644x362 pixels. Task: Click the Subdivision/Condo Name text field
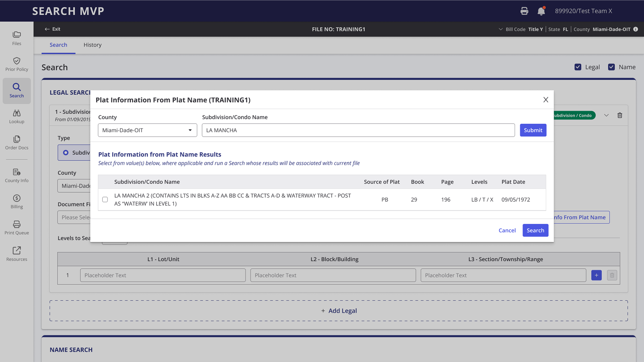358,130
